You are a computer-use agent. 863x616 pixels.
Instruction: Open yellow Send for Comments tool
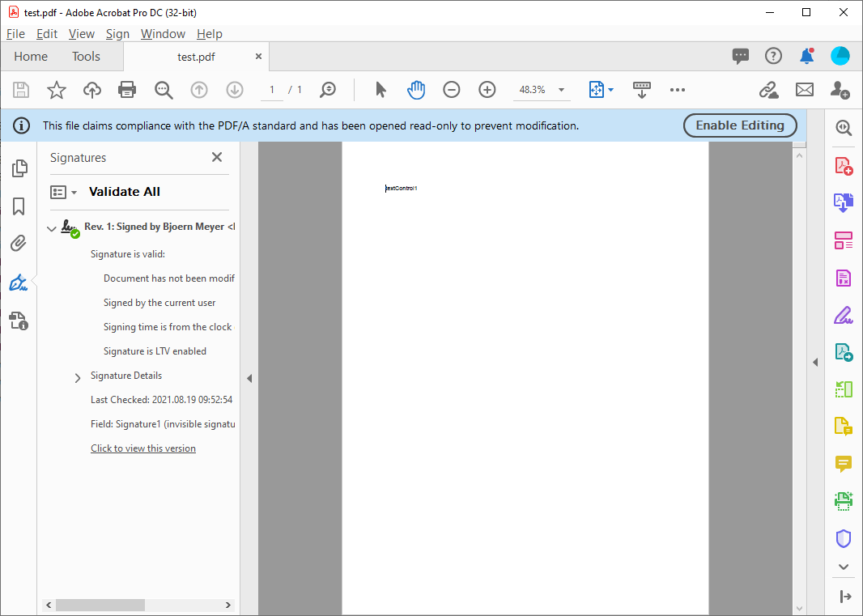844,426
